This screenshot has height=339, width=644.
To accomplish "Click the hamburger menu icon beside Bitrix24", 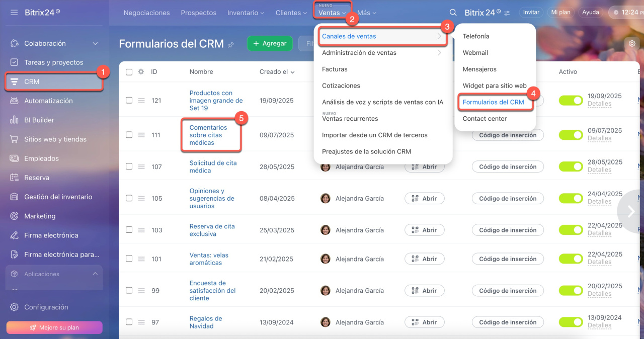I will click(x=14, y=12).
